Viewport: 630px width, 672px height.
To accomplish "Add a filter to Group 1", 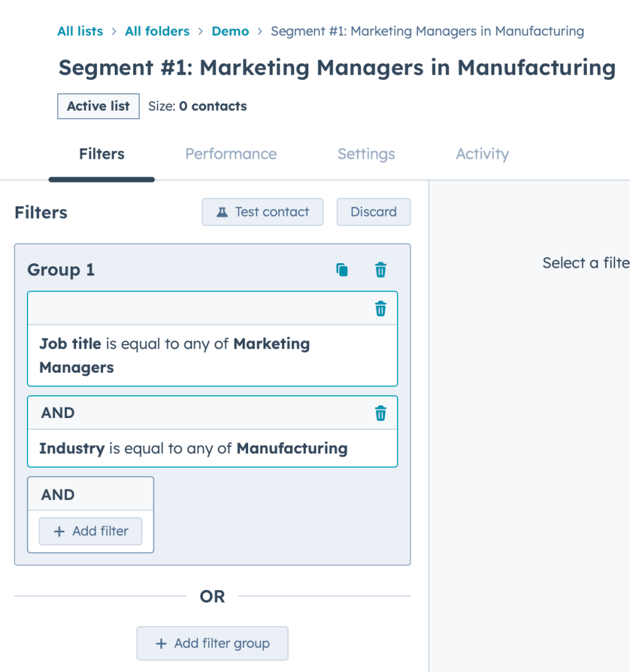I will pyautogui.click(x=91, y=531).
